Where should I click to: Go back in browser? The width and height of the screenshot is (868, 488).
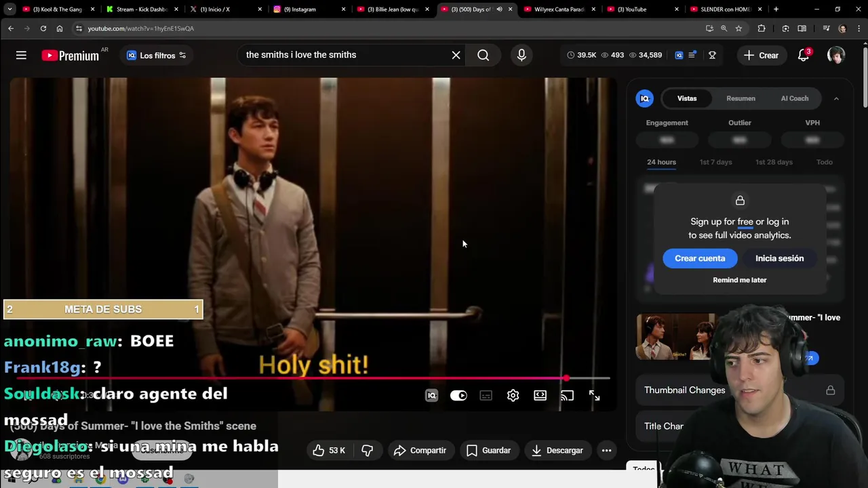pos(11,28)
